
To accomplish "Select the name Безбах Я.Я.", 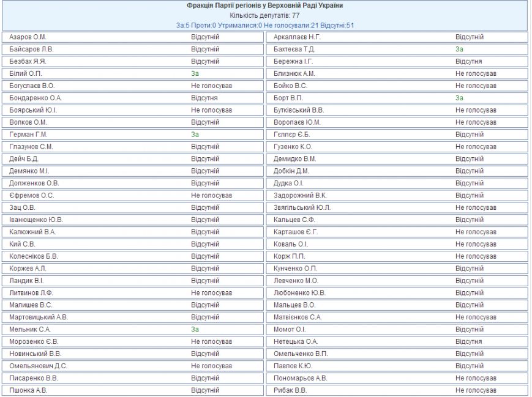I will (28, 61).
